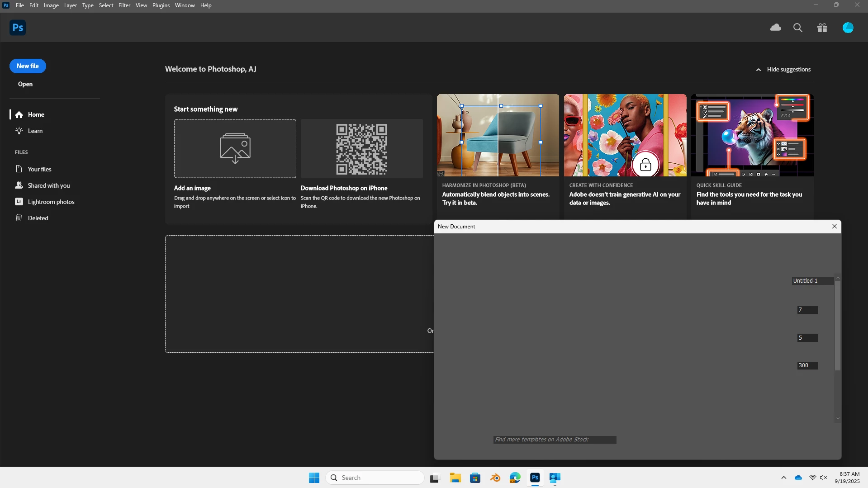Open the search magnifier in Photoshop header
This screenshot has width=868, height=488.
point(798,28)
